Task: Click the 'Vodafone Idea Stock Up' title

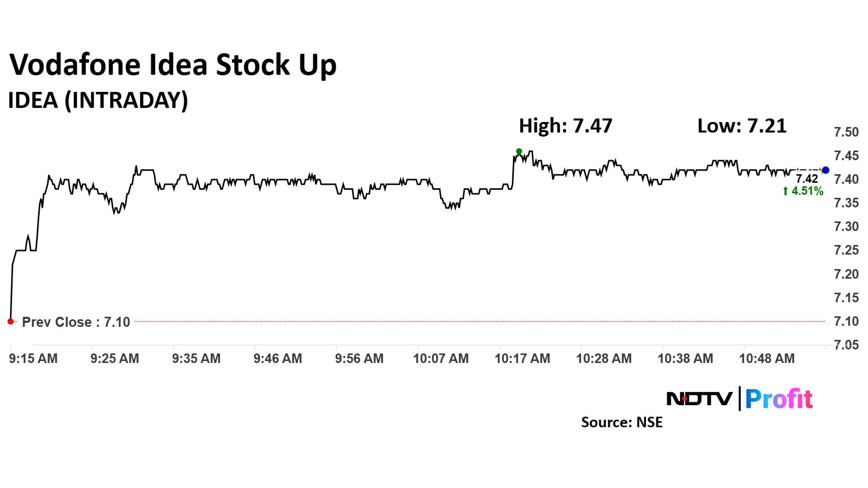Action: coord(173,65)
